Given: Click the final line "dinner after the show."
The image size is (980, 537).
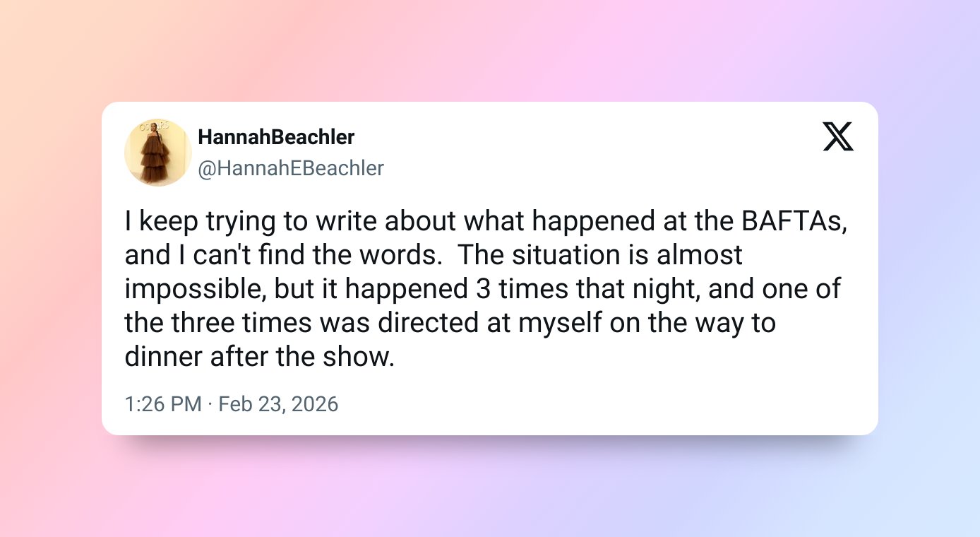Looking at the screenshot, I should [259, 357].
